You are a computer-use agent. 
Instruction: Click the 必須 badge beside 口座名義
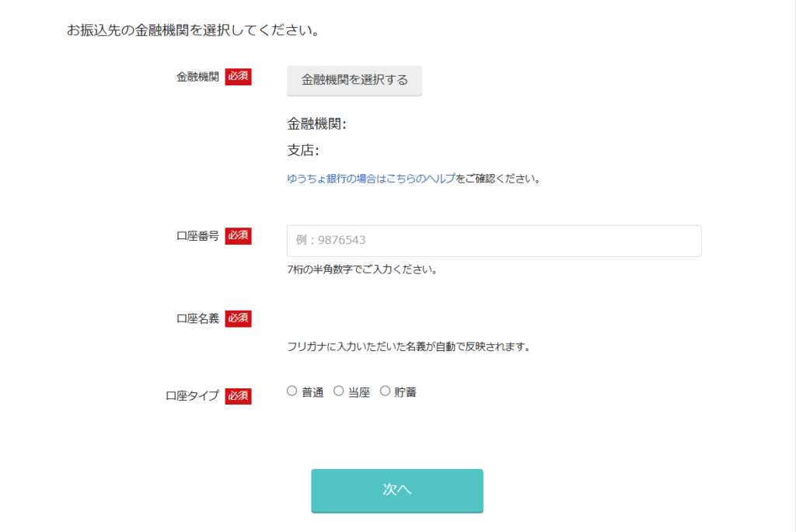click(238, 318)
